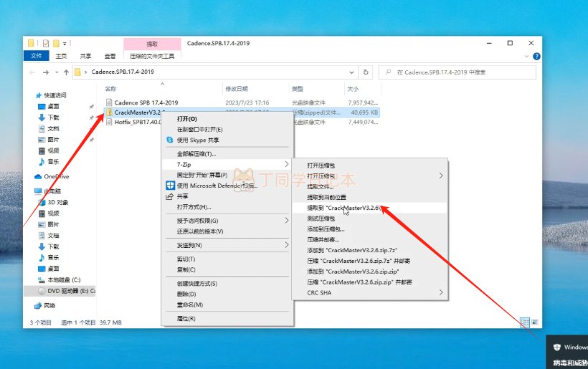Sort by 修改日期 column header

pos(237,89)
